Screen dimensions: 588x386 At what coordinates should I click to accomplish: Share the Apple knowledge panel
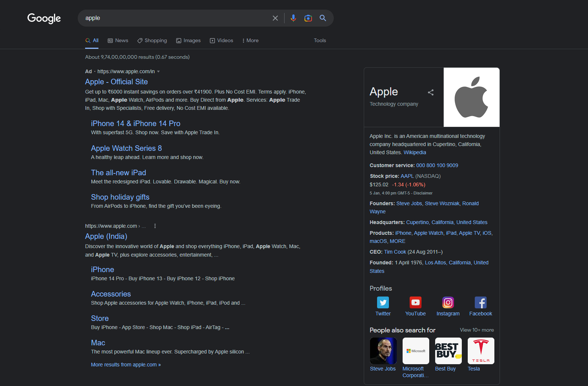click(x=431, y=92)
